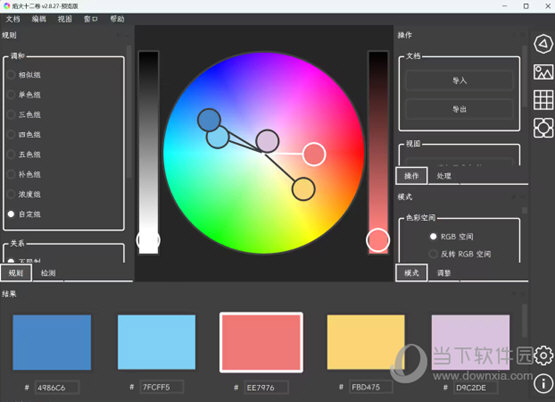The height and width of the screenshot is (402, 555).
Task: Open the 文档 menu
Action: [x=13, y=19]
